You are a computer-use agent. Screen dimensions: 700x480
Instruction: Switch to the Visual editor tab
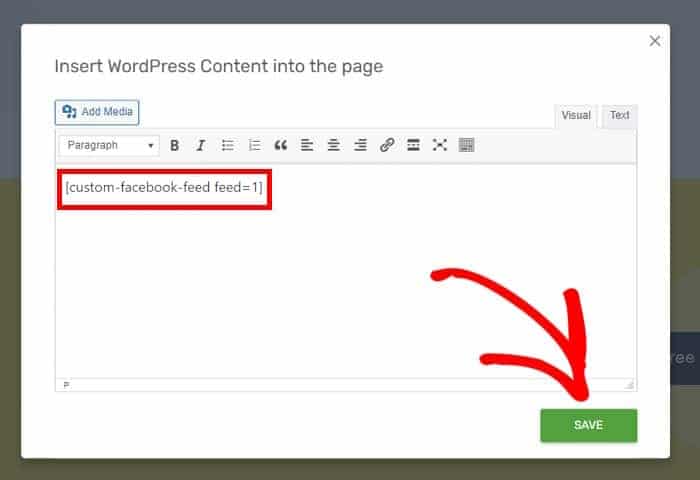pyautogui.click(x=576, y=116)
